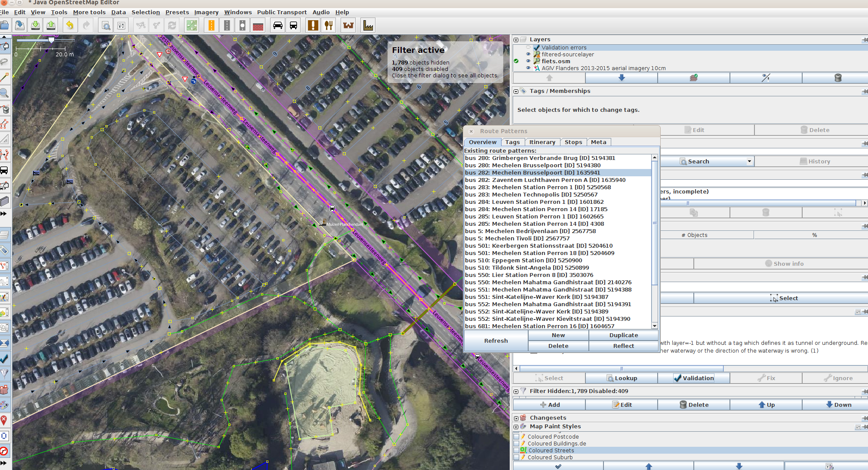Screen dimensions: 868x470
Task: Move the selected layer down
Action: [622, 78]
